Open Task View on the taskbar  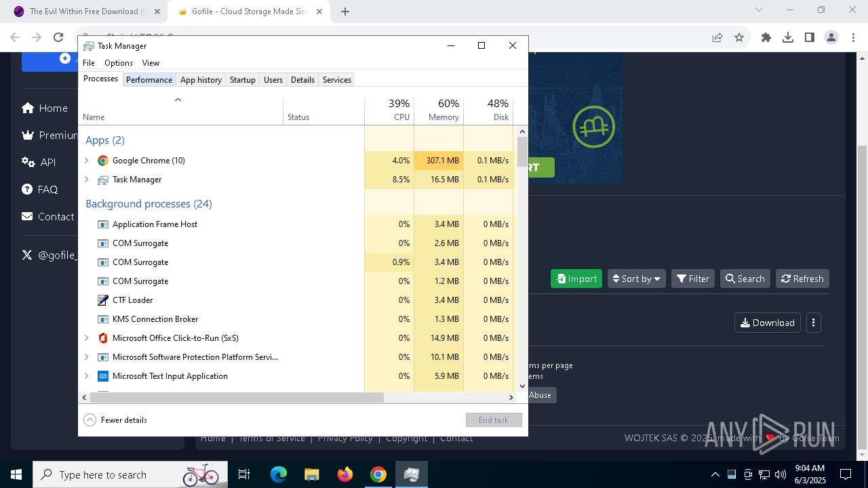click(x=245, y=474)
